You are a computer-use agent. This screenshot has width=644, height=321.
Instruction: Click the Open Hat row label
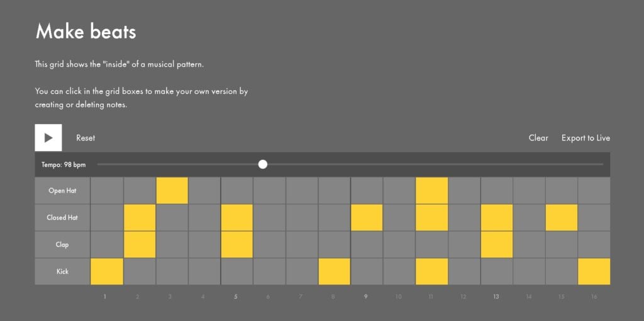[62, 190]
